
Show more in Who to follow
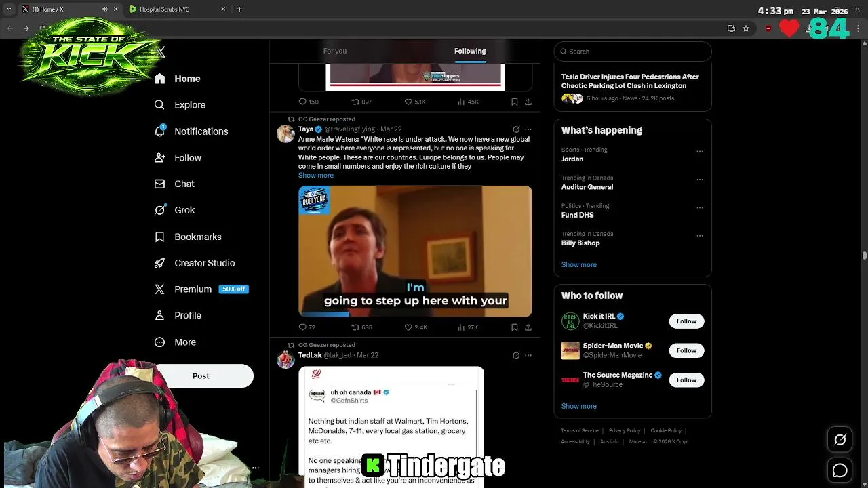coord(579,406)
